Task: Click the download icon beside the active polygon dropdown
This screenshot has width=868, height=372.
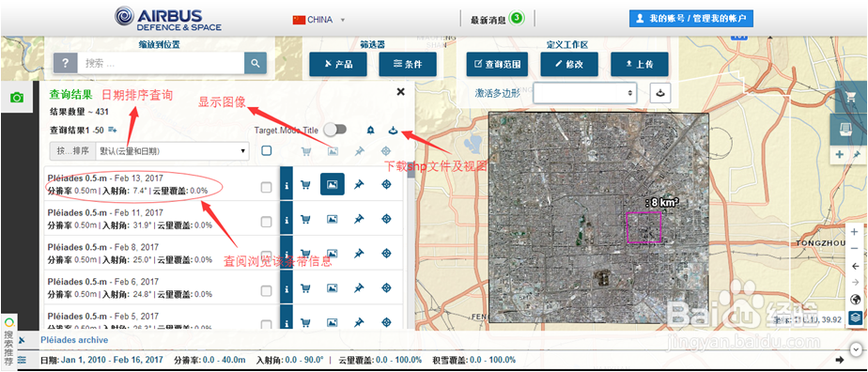Action: (x=661, y=93)
